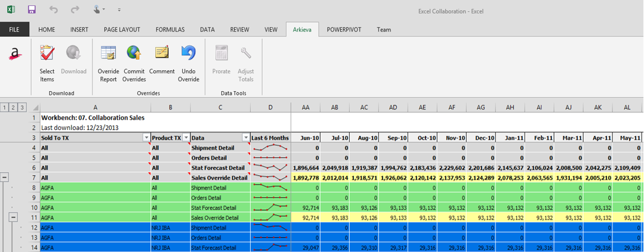The width and height of the screenshot is (644, 252).
Task: Click sparkline in row 4 Shipment Detail
Action: coord(270,148)
